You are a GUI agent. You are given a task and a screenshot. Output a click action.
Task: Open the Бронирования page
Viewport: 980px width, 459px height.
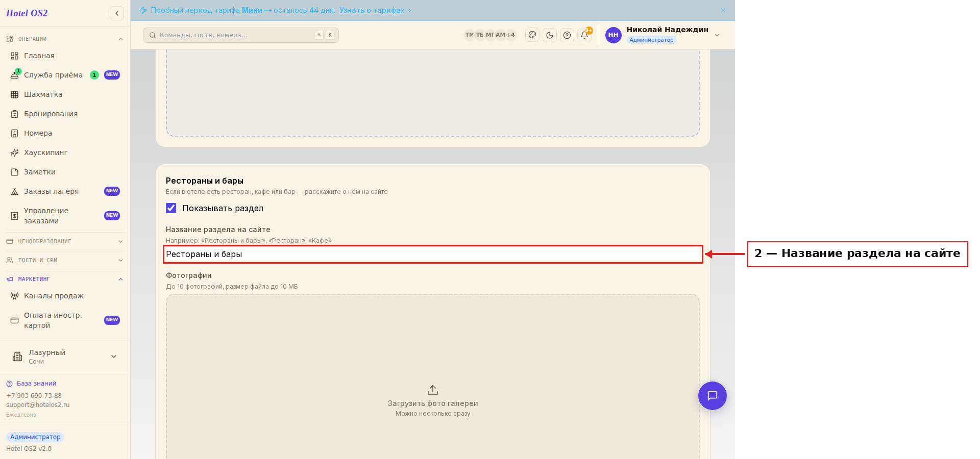pos(65,114)
